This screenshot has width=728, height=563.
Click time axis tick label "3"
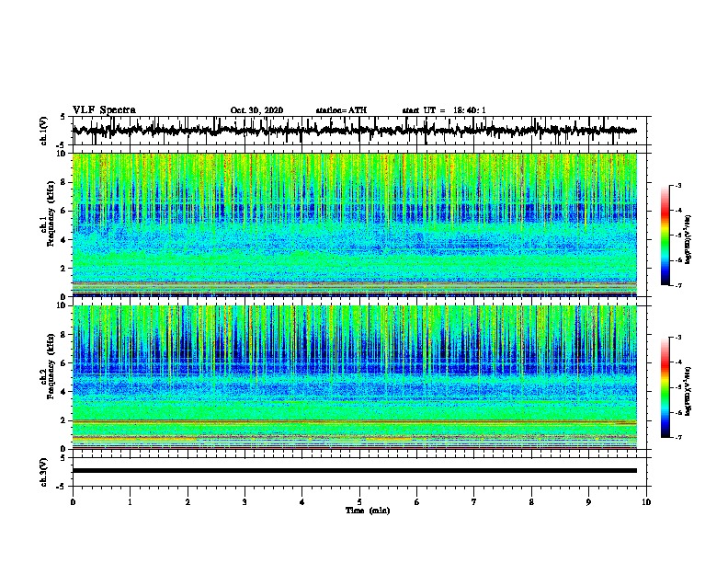point(245,502)
